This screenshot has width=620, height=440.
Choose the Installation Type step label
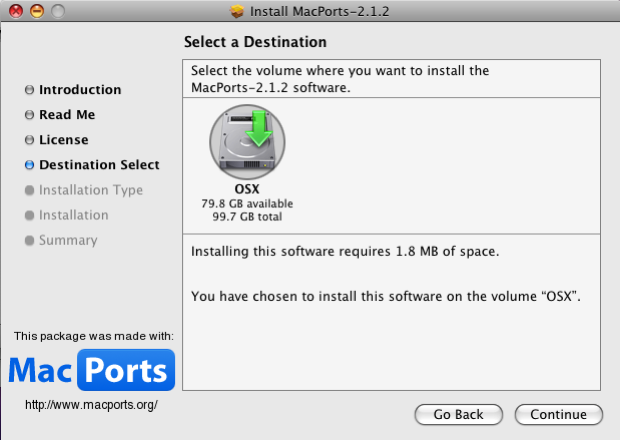click(x=90, y=190)
